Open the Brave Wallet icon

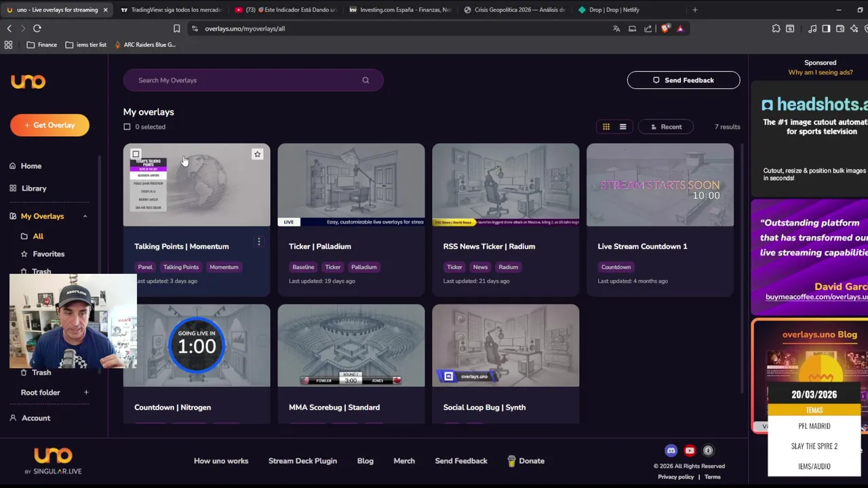(x=840, y=28)
